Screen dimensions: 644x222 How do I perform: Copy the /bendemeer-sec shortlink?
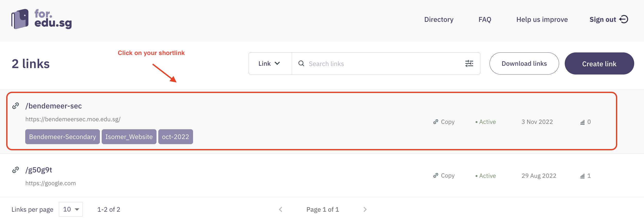(444, 122)
